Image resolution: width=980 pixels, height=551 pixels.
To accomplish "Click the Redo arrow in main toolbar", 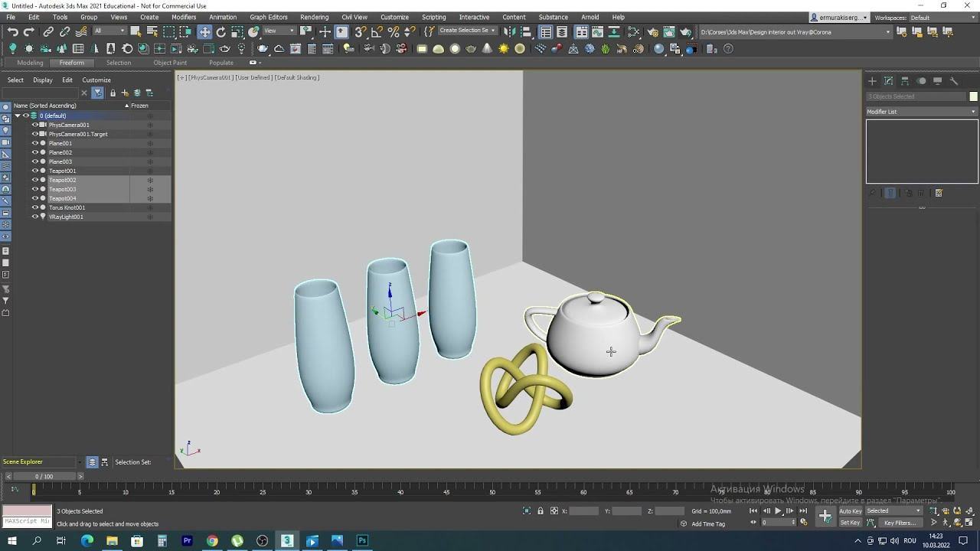I will pyautogui.click(x=28, y=31).
